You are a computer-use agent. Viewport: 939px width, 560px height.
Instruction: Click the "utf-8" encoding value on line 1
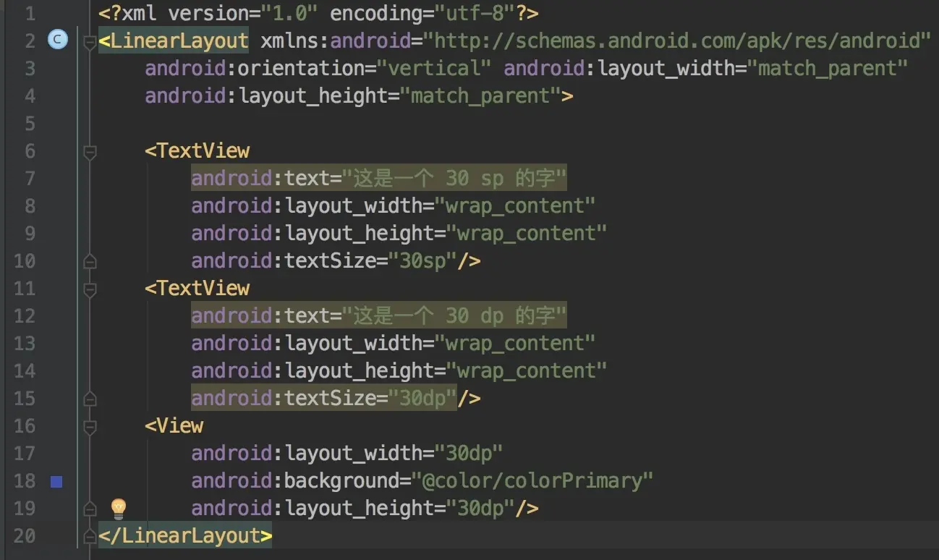pyautogui.click(x=475, y=12)
